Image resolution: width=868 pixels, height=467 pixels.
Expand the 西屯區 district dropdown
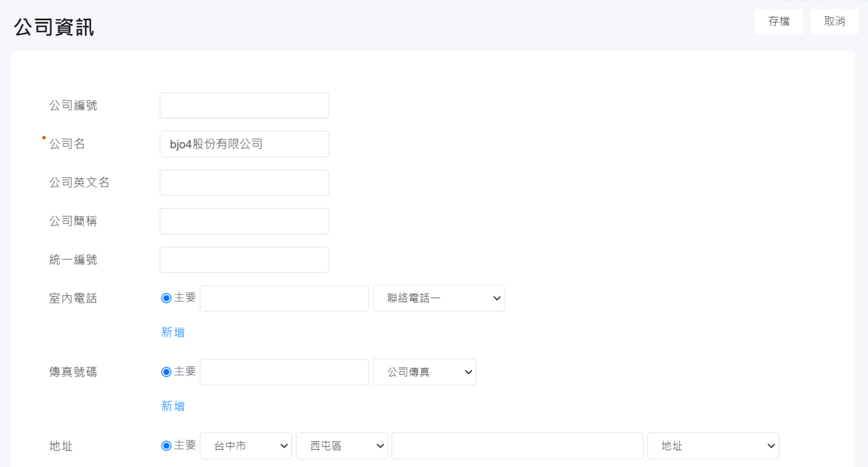[x=342, y=446]
